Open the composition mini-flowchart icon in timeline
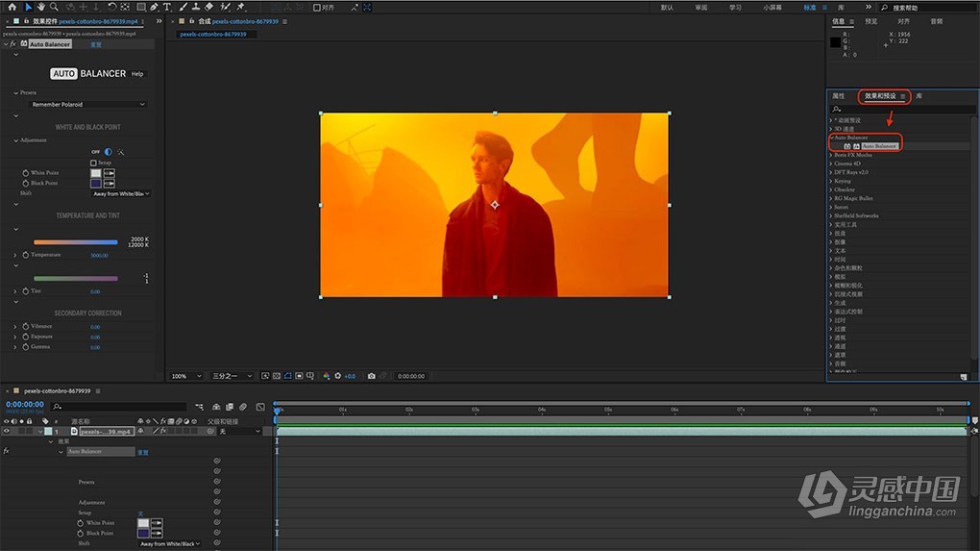Screen dimensions: 980x551 [x=200, y=407]
